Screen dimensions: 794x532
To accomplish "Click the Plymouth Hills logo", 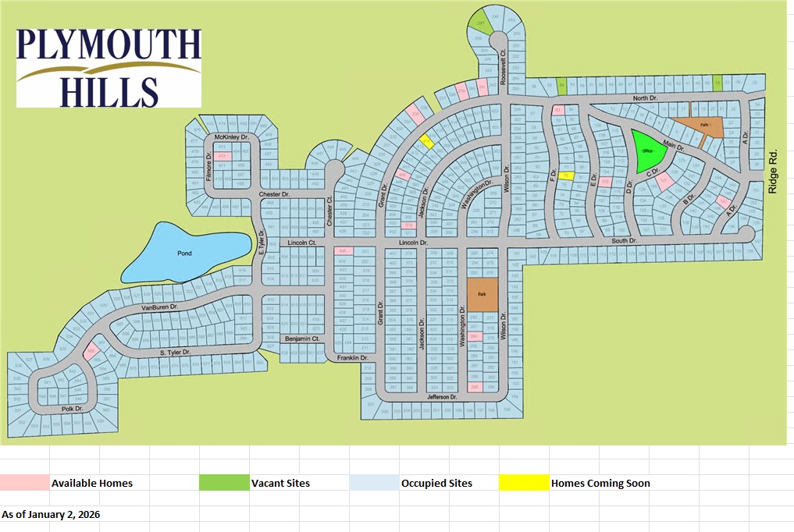I will pyautogui.click(x=109, y=68).
